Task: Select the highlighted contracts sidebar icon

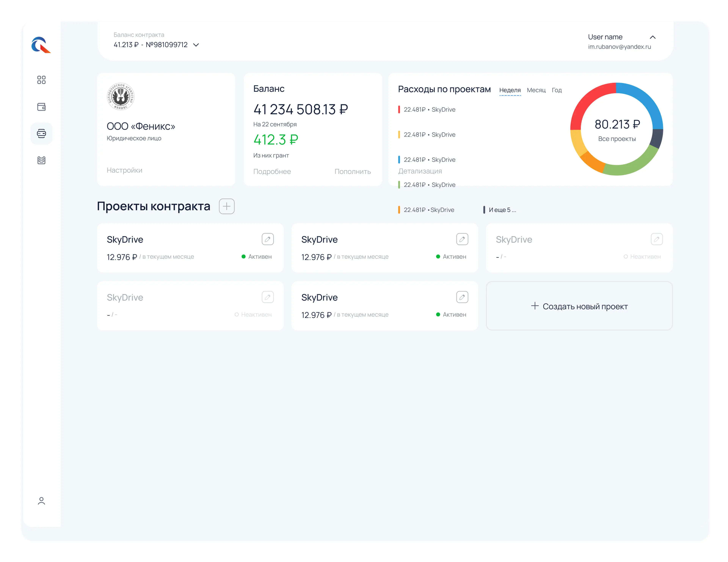Action: [x=41, y=133]
